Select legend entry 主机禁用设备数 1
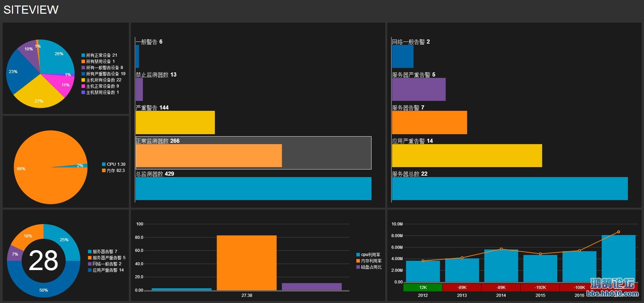Screen dimensions: 644x303 100,92
